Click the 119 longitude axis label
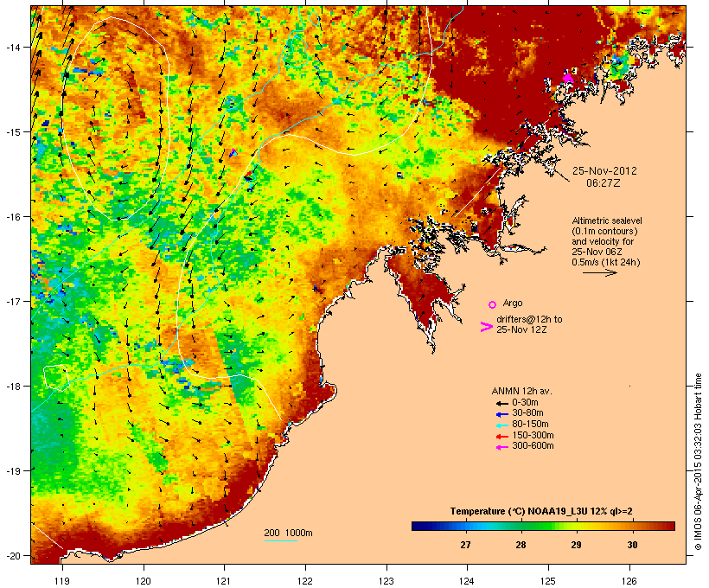The height and width of the screenshot is (588, 709). (62, 581)
